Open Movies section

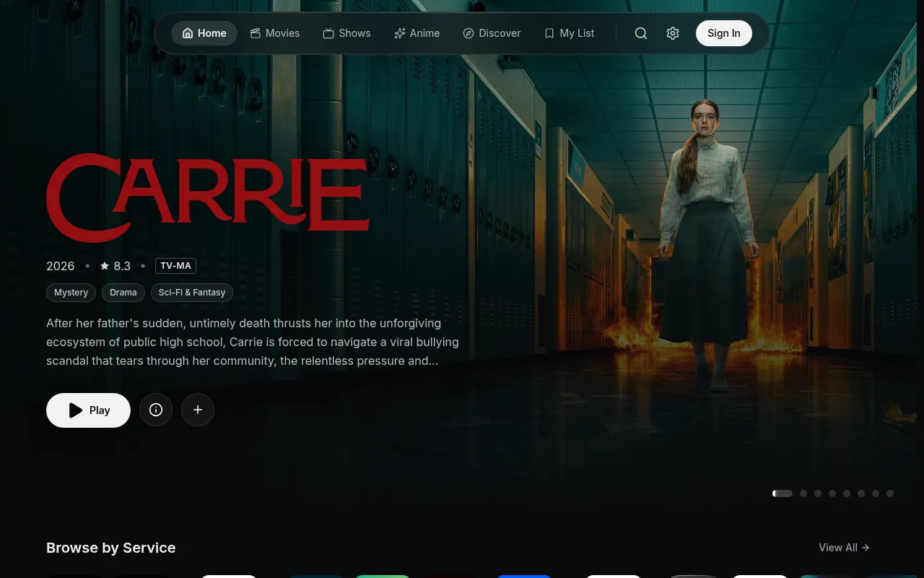pos(275,33)
